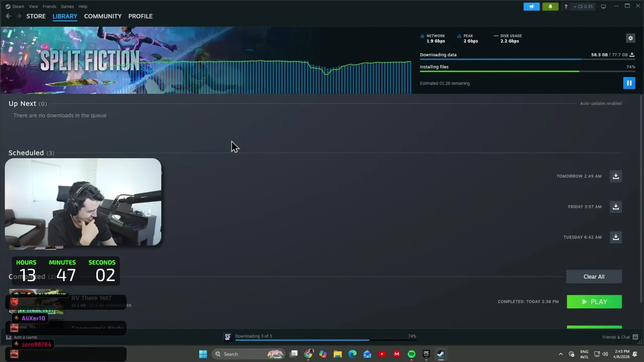The width and height of the screenshot is (644, 362).
Task: Click the Friends & Chat text
Action: (x=616, y=337)
